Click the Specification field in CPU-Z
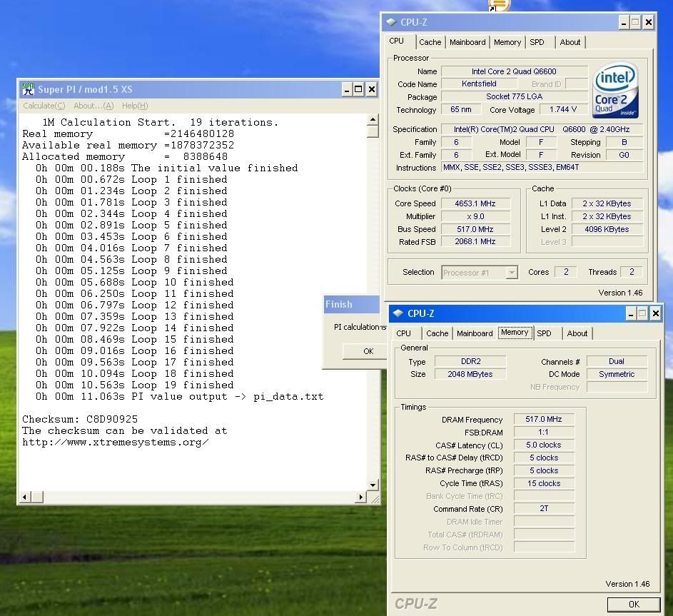The height and width of the screenshot is (616, 673). click(x=542, y=129)
